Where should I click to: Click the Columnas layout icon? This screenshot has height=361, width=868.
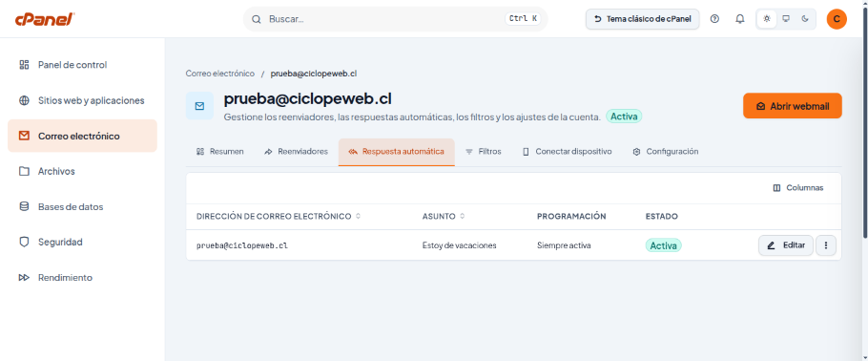pyautogui.click(x=776, y=188)
